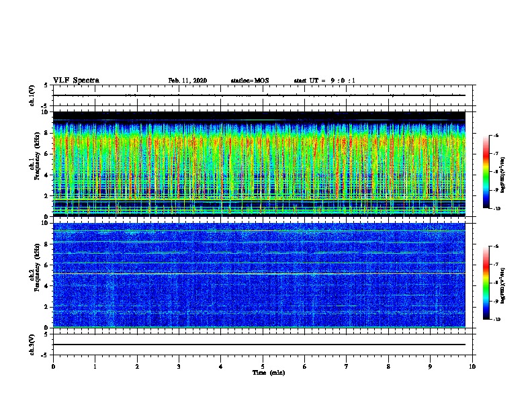Click the "Time (min)" axis label
The image size is (532, 411).
pyautogui.click(x=269, y=373)
